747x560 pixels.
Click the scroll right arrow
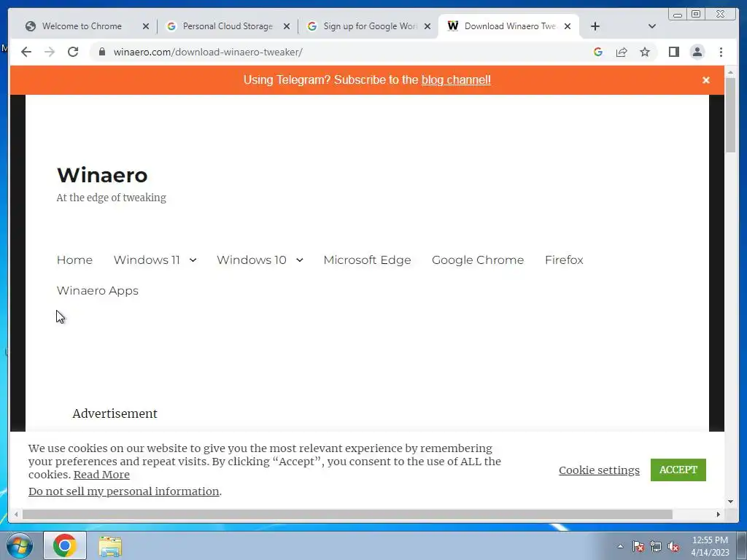click(x=719, y=514)
